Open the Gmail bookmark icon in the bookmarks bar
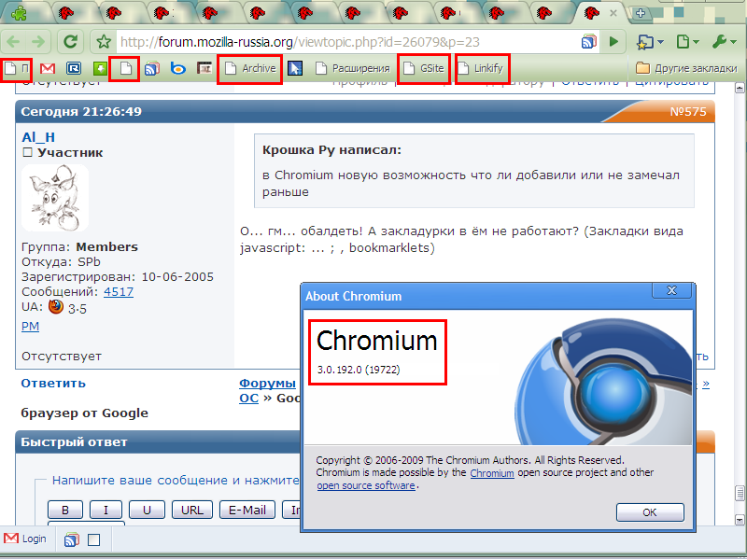Viewport: 747px width, 560px height. click(x=48, y=68)
